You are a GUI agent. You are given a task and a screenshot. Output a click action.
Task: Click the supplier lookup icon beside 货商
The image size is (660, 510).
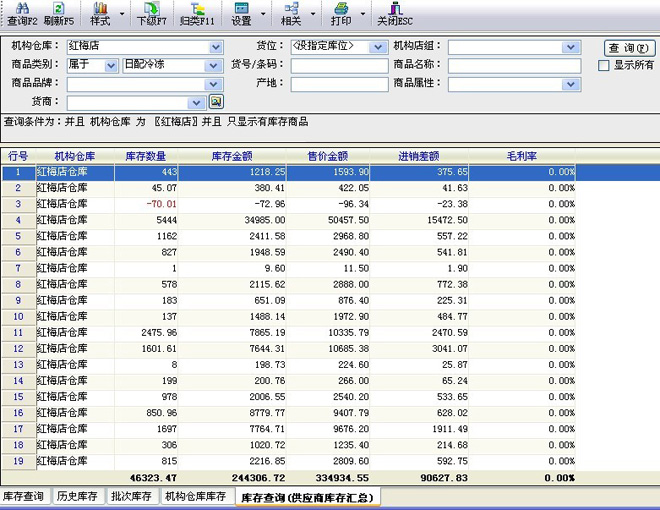coord(216,101)
